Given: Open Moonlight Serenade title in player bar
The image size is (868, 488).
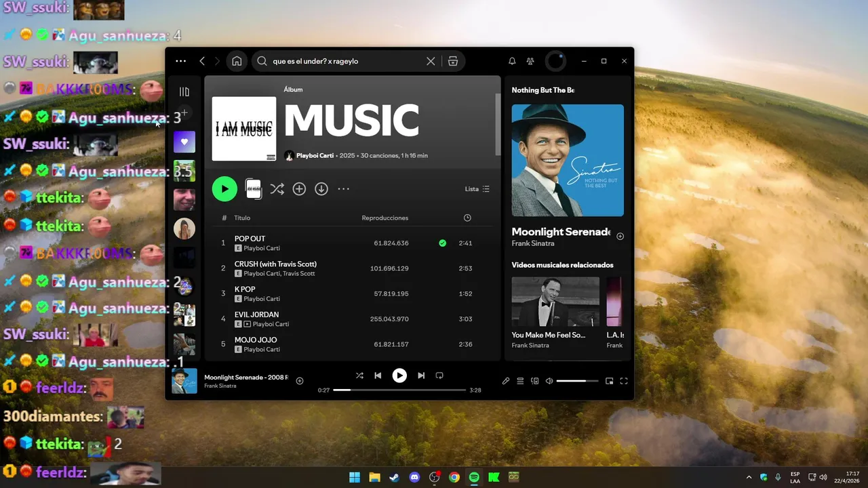Looking at the screenshot, I should point(246,377).
